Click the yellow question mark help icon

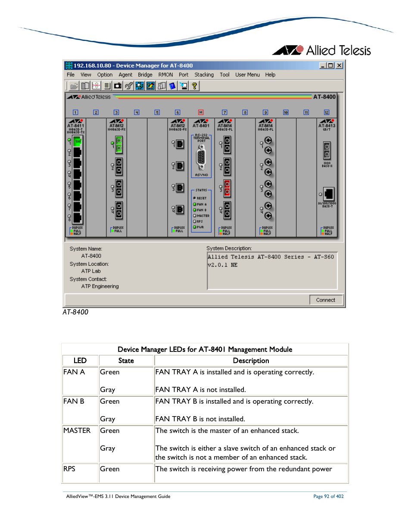194,86
